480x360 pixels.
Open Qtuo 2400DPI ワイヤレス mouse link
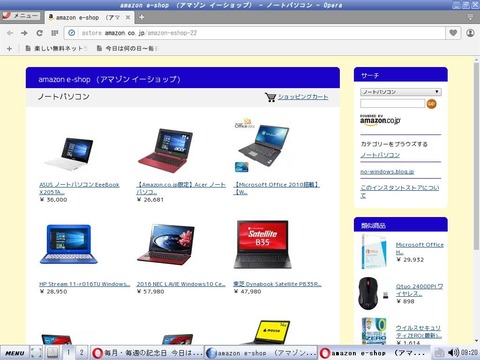click(420, 290)
